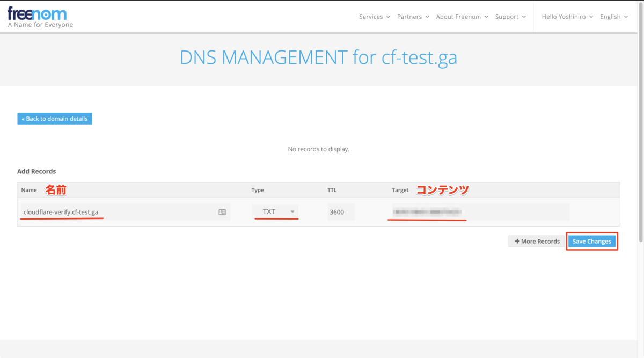Click the TTL column header
The height and width of the screenshot is (358, 644).
[332, 190]
